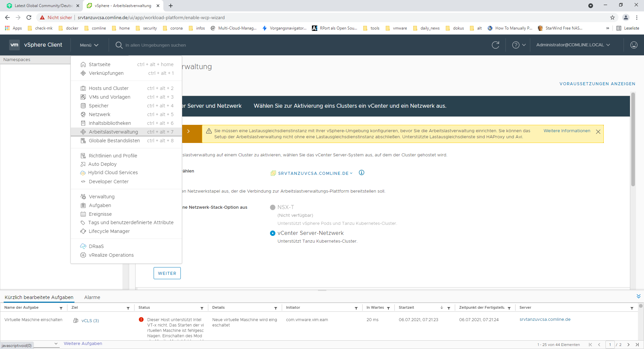Collapse the recent tasks panel
This screenshot has width=644, height=349.
click(x=638, y=296)
